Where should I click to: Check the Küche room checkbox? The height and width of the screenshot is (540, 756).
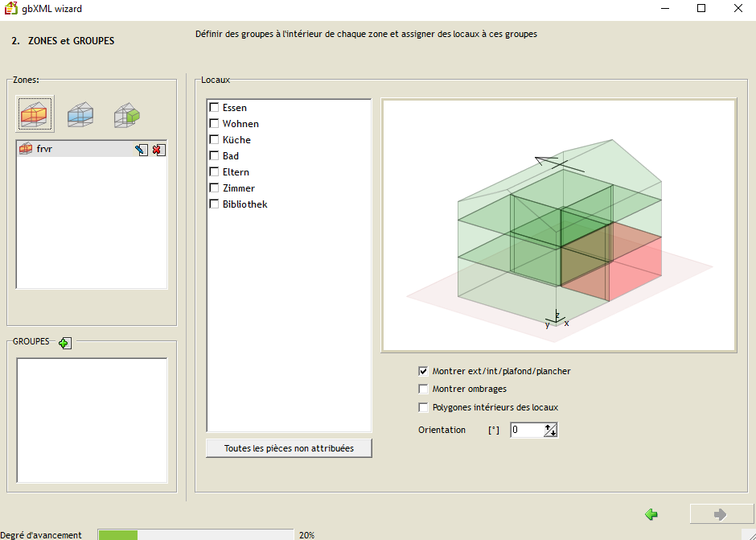click(x=214, y=139)
